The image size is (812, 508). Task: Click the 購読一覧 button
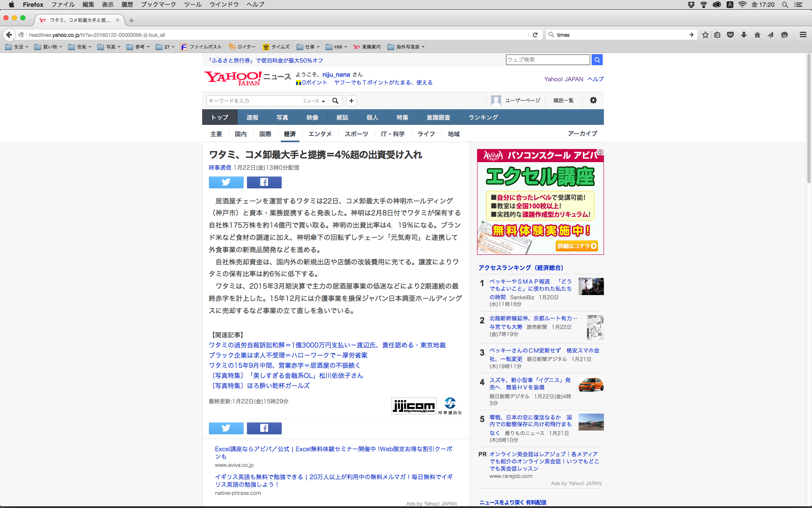tap(563, 100)
